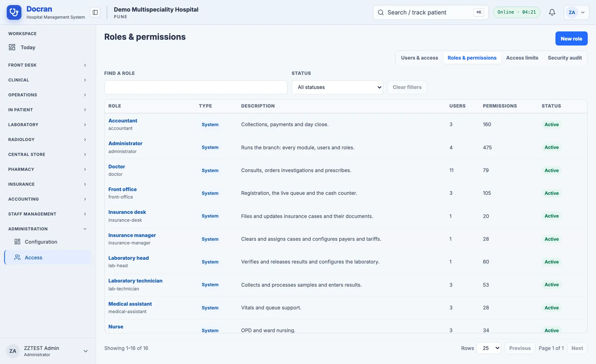Open the Laboratory technician role
This screenshot has width=596, height=364.
point(135,281)
